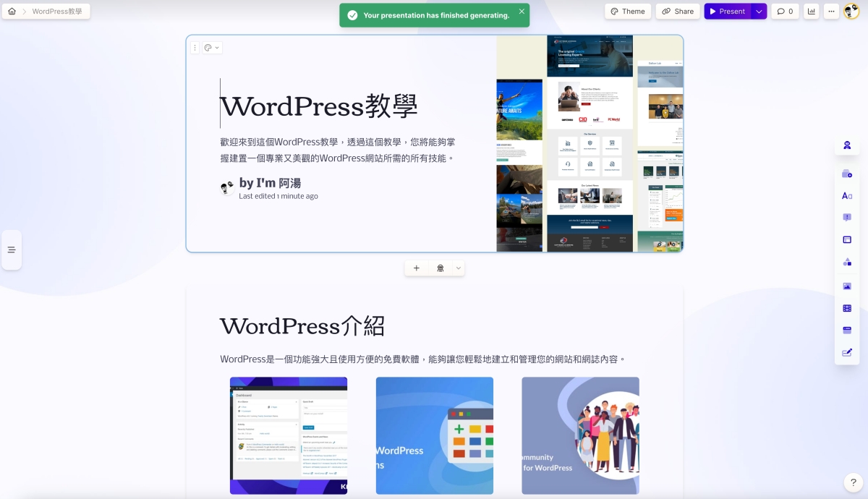Select the website collage image in title card

[x=590, y=144]
